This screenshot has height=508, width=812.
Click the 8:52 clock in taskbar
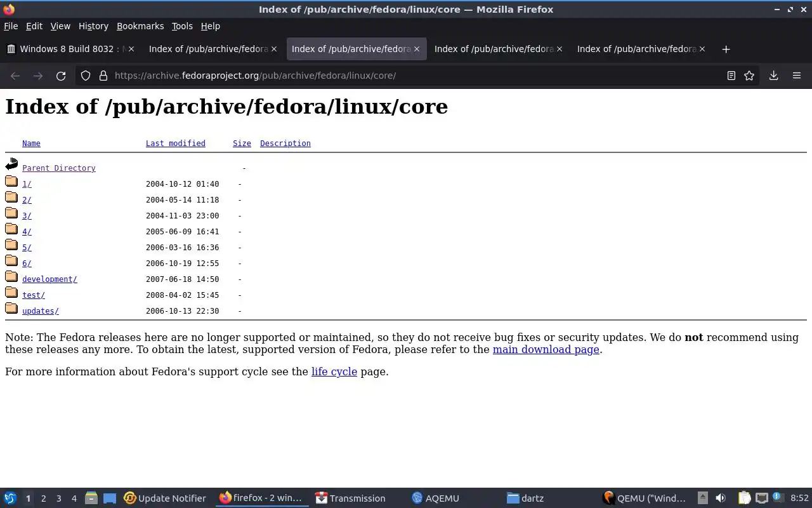[799, 498]
